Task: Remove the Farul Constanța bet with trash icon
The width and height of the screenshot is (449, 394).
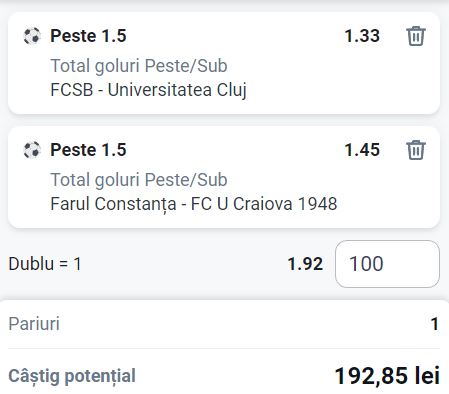Action: point(416,150)
